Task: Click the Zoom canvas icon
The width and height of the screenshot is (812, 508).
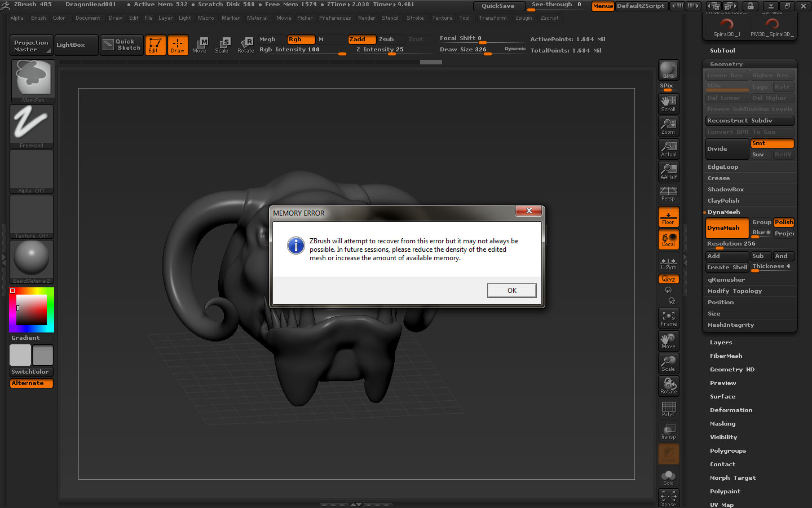Action: 668,126
